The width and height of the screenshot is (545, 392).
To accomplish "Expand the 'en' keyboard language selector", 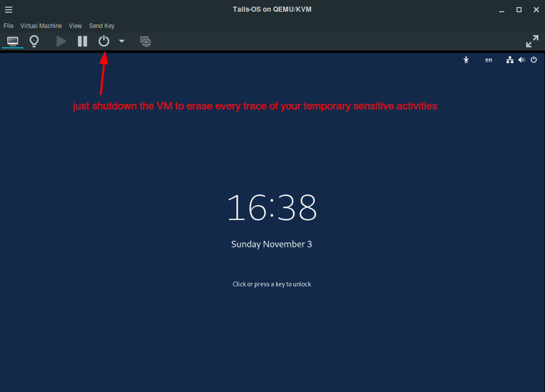I will [488, 60].
